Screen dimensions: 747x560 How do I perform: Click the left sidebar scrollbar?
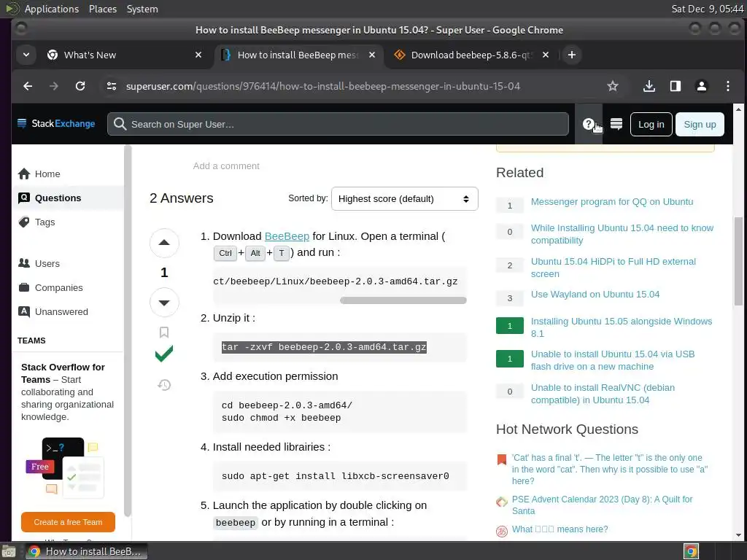pyautogui.click(x=127, y=331)
